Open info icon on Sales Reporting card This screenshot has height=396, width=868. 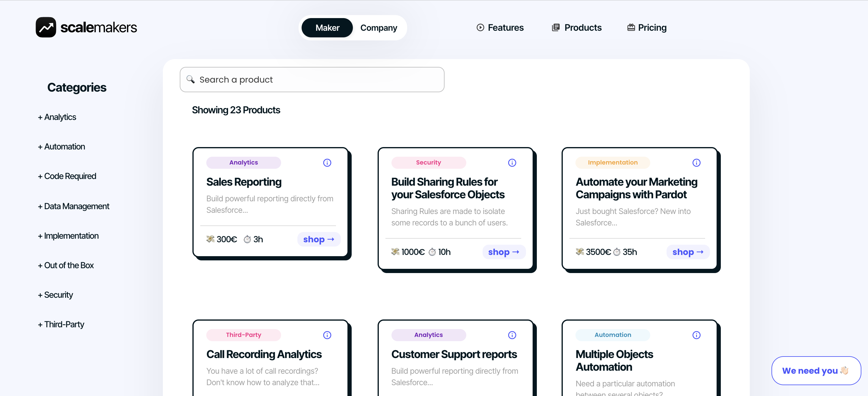(x=327, y=163)
